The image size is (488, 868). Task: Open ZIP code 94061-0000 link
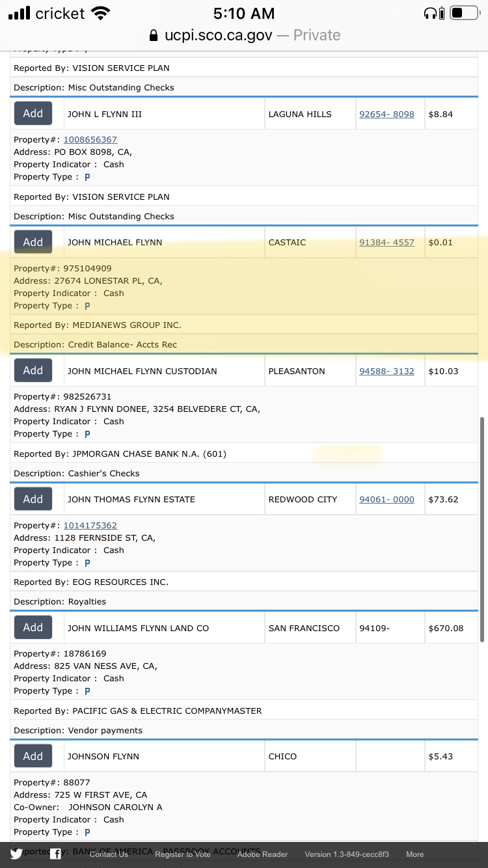point(386,500)
